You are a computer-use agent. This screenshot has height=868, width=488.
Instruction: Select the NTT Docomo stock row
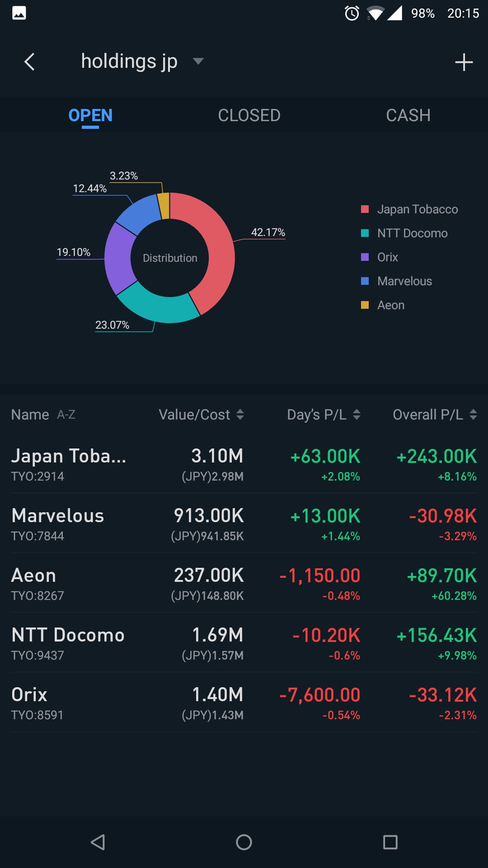coord(244,643)
